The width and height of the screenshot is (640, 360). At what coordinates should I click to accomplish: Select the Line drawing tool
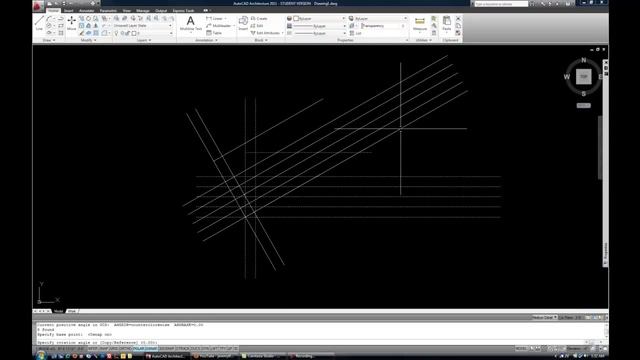pos(39,23)
